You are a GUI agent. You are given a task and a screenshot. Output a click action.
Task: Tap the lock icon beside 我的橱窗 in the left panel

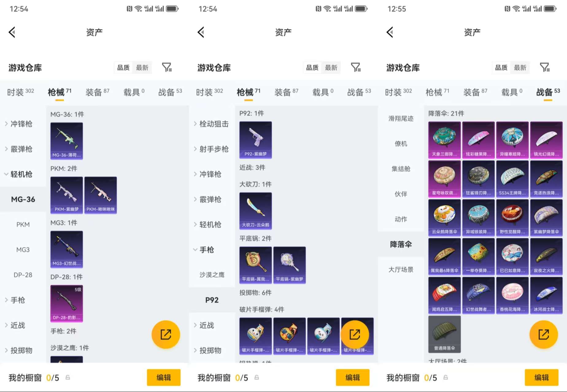68,378
